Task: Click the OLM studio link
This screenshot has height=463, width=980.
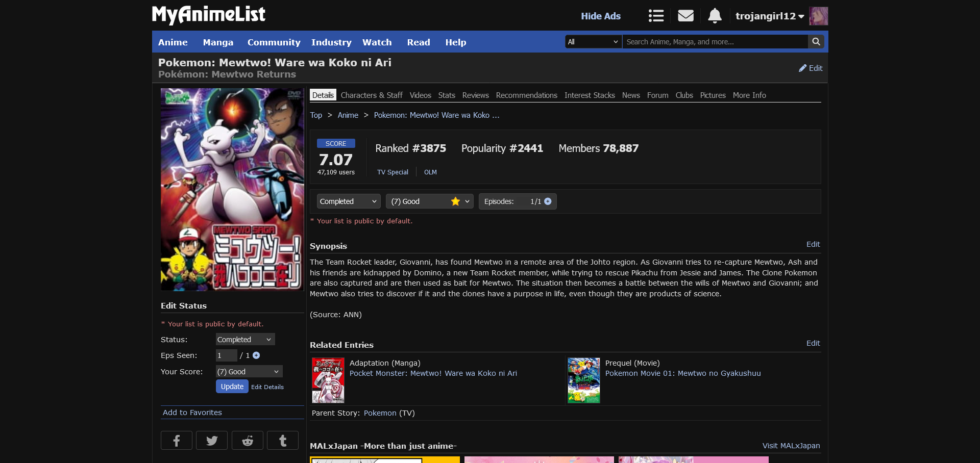Action: pyautogui.click(x=430, y=172)
